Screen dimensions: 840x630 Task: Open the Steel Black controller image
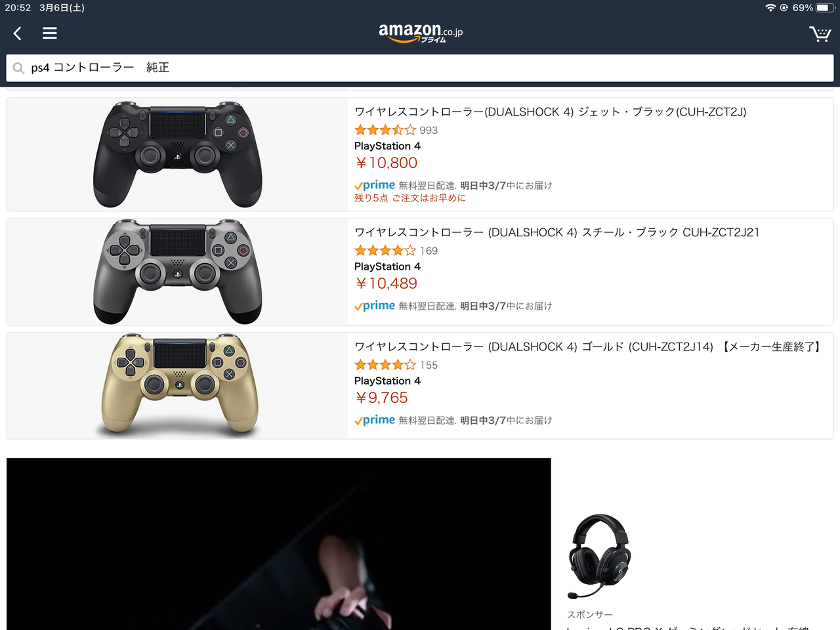click(x=177, y=272)
